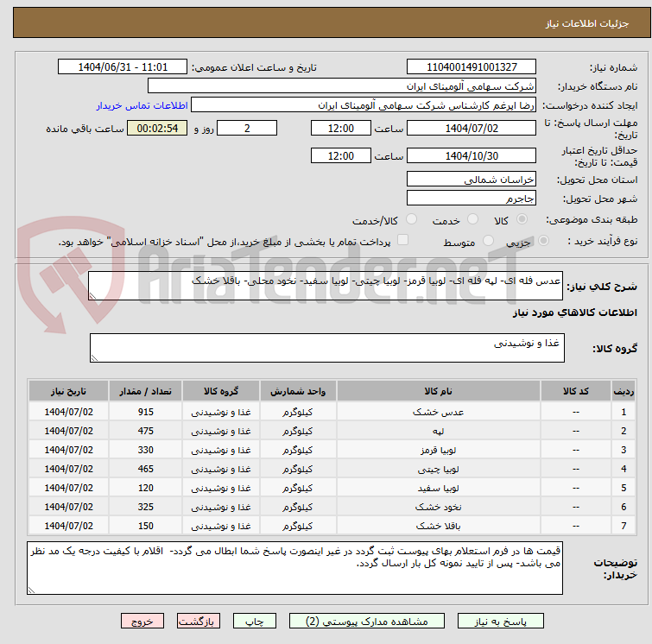Click the response deadline hour 12:00 field
The height and width of the screenshot is (644, 652).
coord(340,128)
